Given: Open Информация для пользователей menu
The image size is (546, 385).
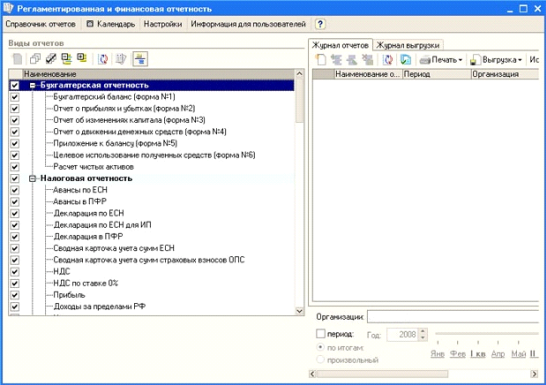Looking at the screenshot, I should tap(248, 24).
